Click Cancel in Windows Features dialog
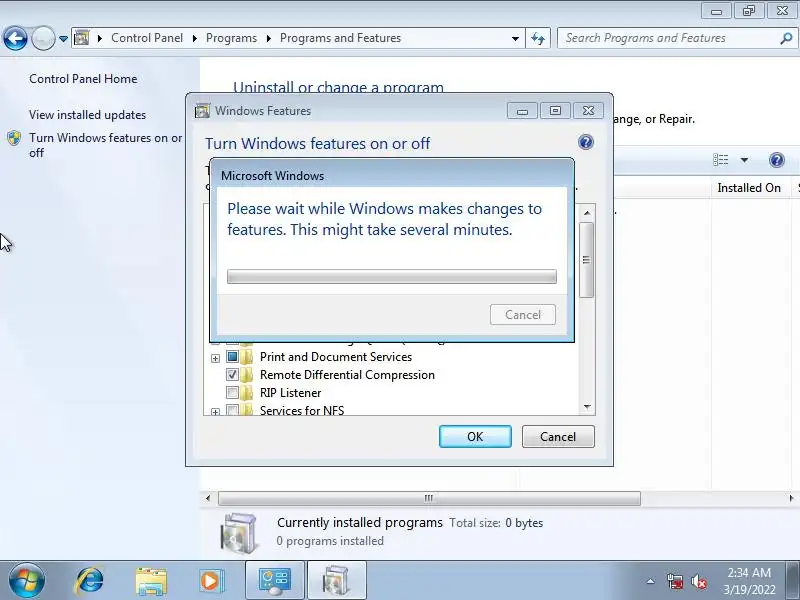Screen dimensions: 800x600 click(558, 437)
